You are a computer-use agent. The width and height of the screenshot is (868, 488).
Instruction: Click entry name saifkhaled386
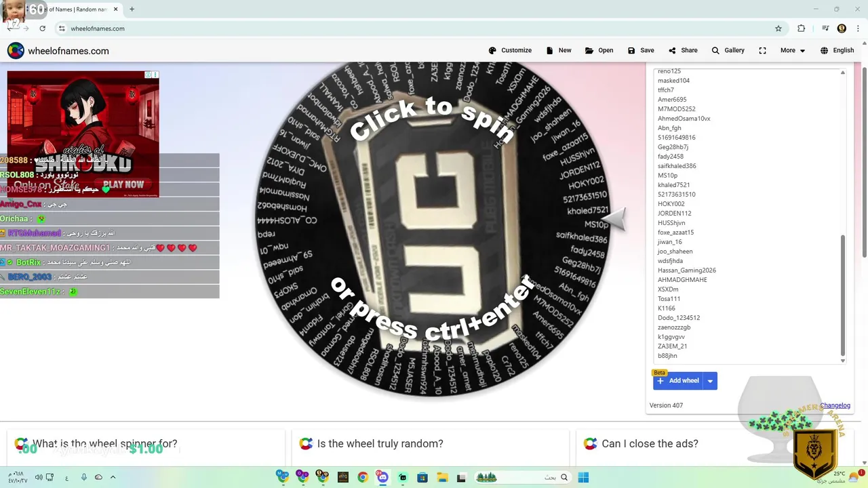pos(677,166)
